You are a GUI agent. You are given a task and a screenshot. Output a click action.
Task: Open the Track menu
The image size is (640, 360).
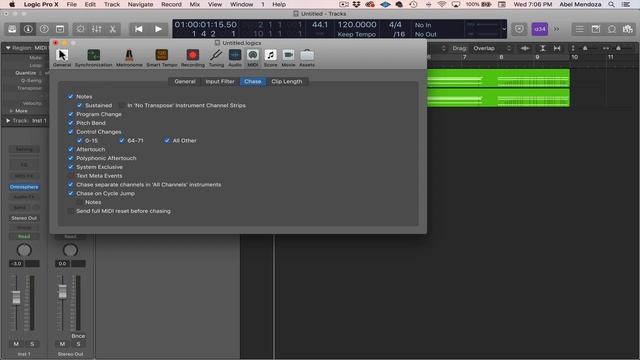coord(112,4)
